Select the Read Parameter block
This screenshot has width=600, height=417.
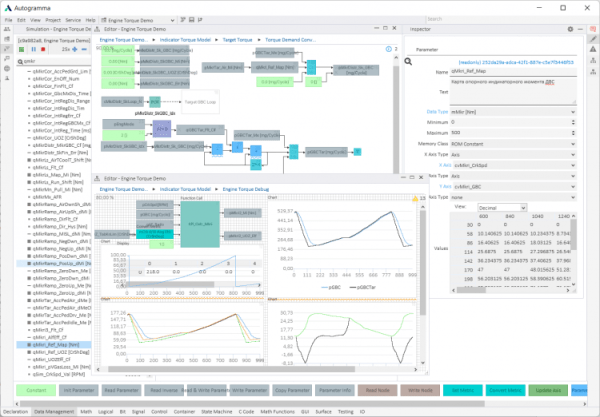pos(121,390)
